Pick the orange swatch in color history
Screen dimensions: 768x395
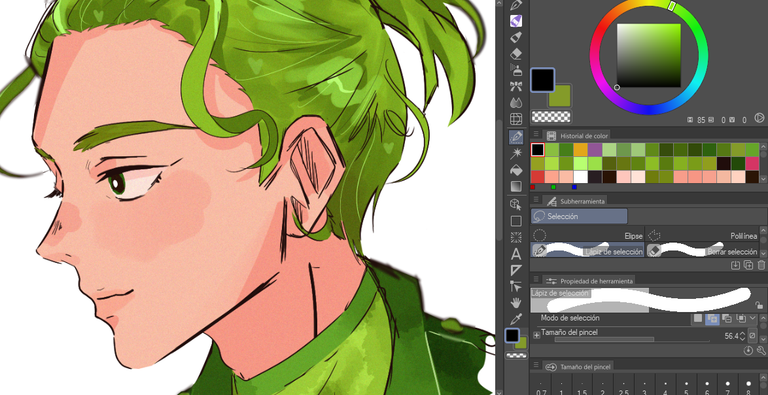coord(580,149)
